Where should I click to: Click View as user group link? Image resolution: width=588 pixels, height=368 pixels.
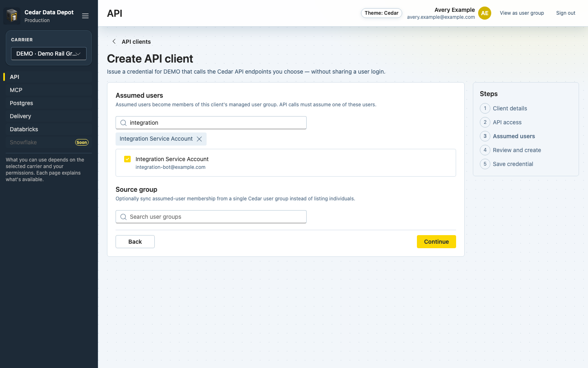522,13
